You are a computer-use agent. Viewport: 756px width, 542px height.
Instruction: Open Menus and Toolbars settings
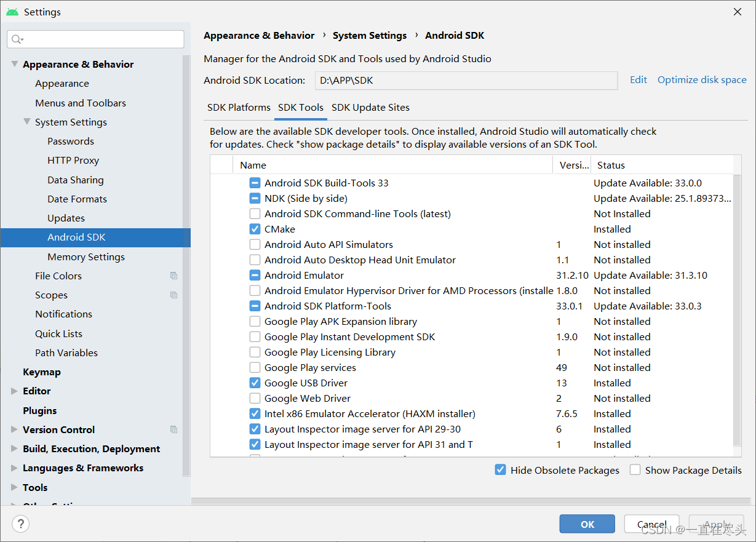tap(81, 103)
